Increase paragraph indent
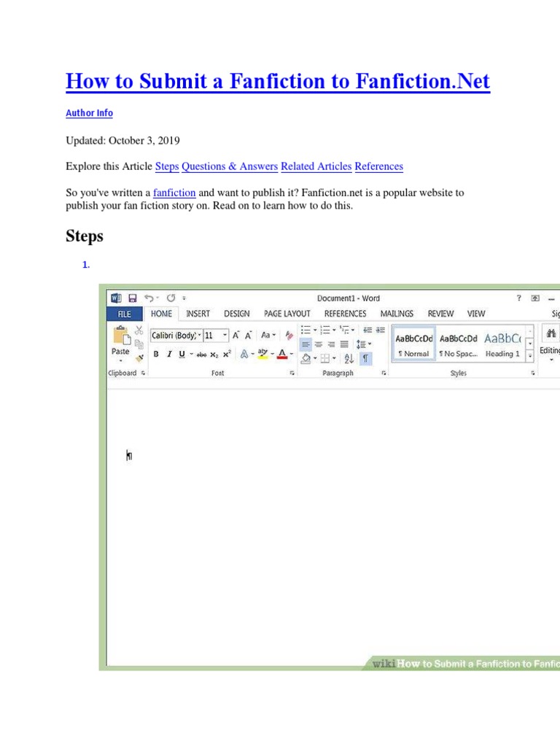This screenshot has height=747, width=560. point(380,330)
